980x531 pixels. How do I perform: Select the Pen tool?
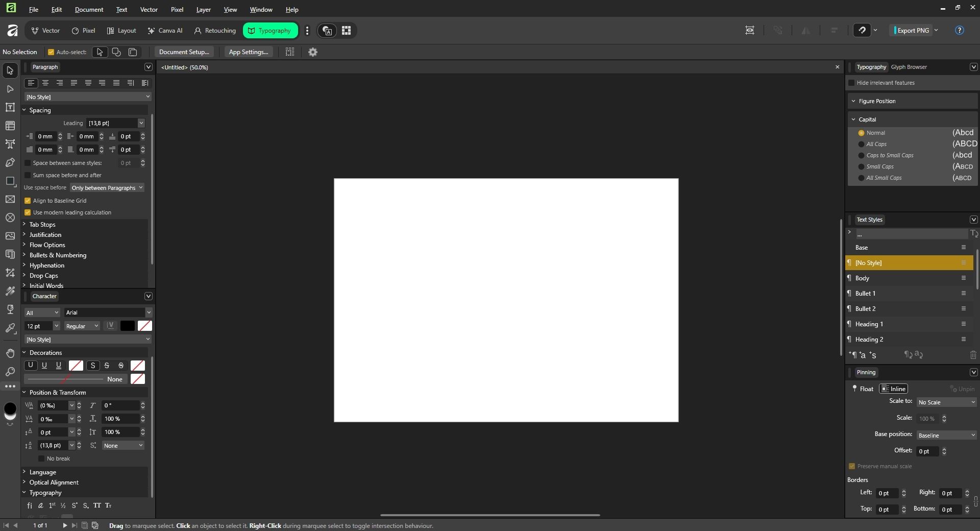tap(10, 162)
